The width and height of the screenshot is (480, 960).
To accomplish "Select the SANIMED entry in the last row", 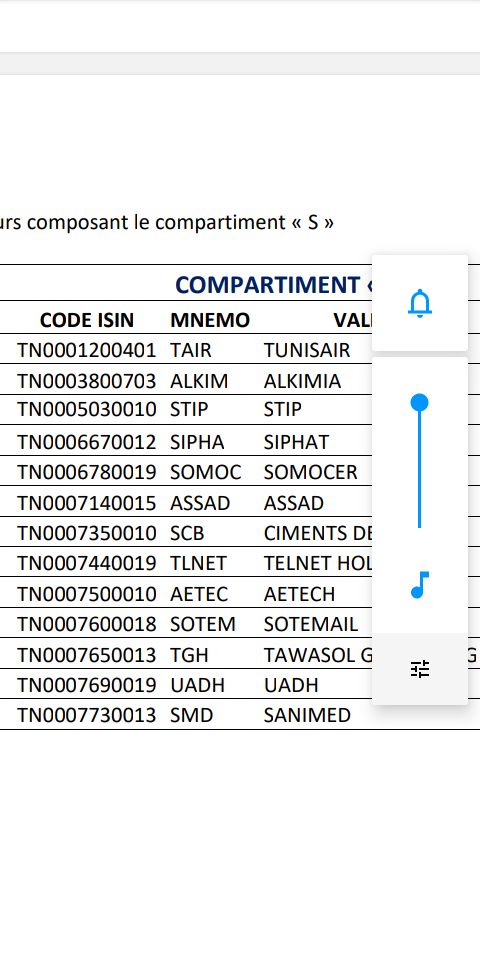I will (x=307, y=715).
